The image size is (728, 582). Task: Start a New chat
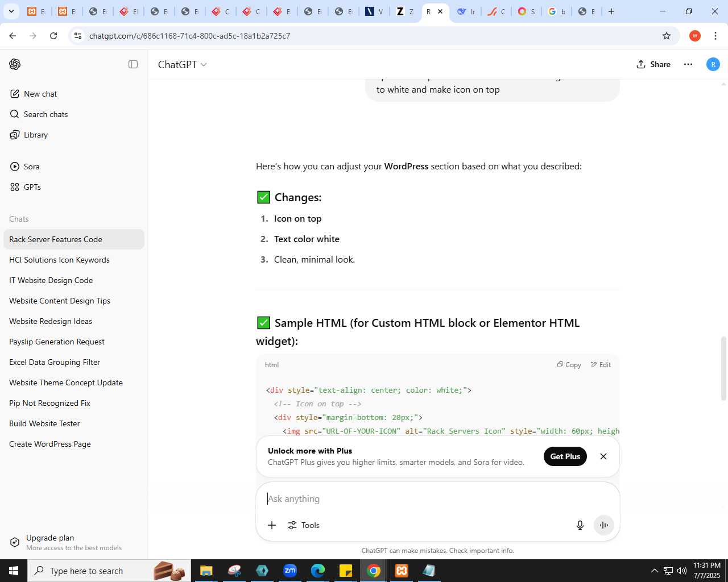74,94
